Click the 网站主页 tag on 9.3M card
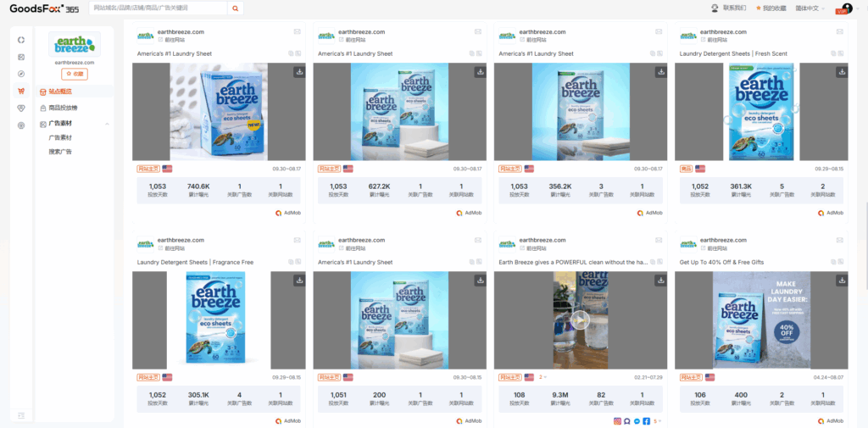This screenshot has height=428, width=868. coord(510,377)
